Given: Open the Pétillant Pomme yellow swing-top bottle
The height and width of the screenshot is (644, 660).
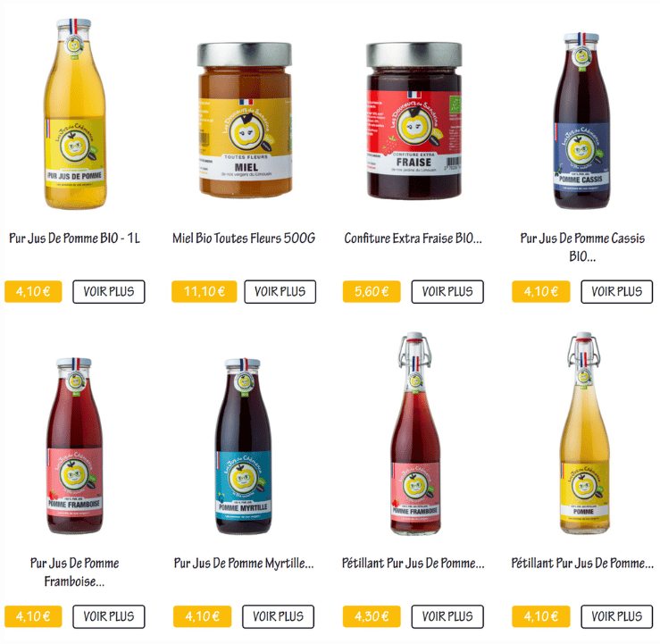Looking at the screenshot, I should click(584, 433).
